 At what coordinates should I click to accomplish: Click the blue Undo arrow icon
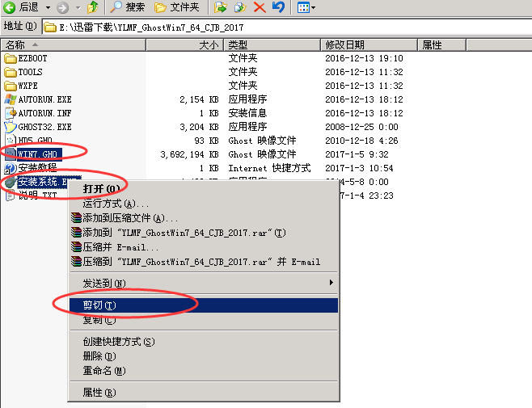click(279, 7)
